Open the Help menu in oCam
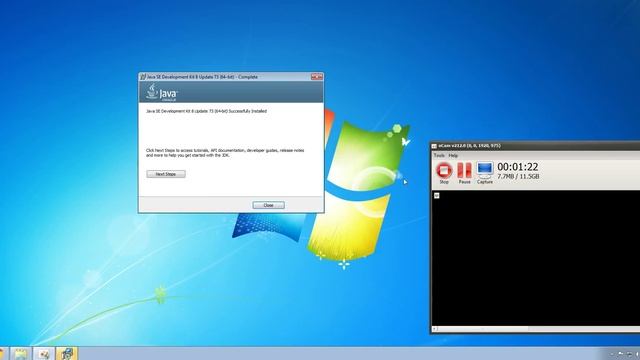 click(453, 156)
